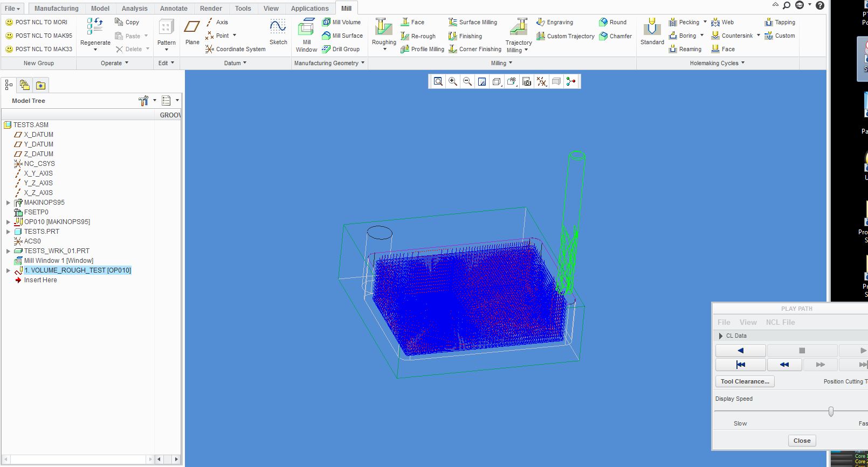This screenshot has height=467, width=868.
Task: Expand the MAKINOPS95 tree node
Action: pos(8,203)
